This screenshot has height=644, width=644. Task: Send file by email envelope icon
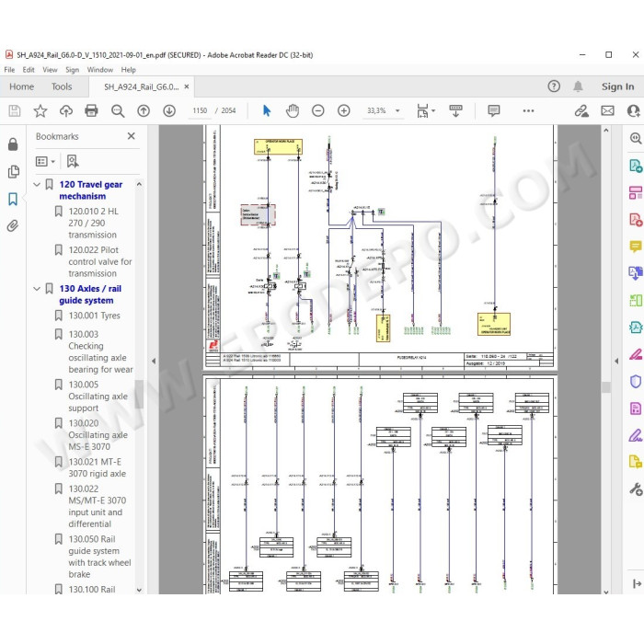pyautogui.click(x=607, y=111)
